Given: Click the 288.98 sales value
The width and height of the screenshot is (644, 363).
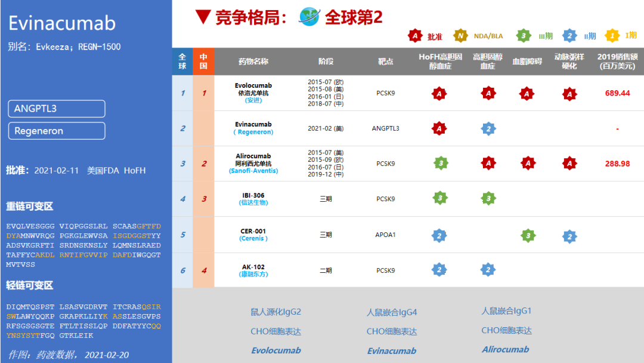Looking at the screenshot, I should (x=617, y=164).
